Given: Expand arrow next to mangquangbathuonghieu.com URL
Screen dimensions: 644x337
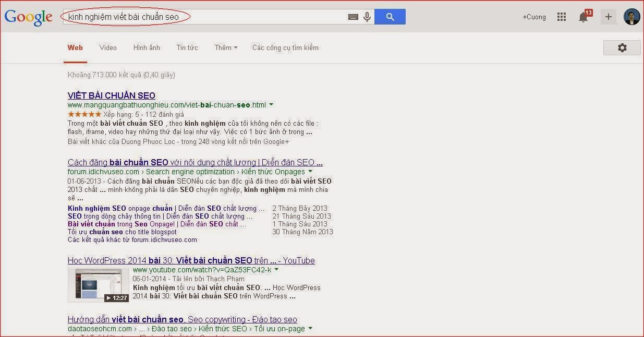Looking at the screenshot, I should pyautogui.click(x=271, y=105).
